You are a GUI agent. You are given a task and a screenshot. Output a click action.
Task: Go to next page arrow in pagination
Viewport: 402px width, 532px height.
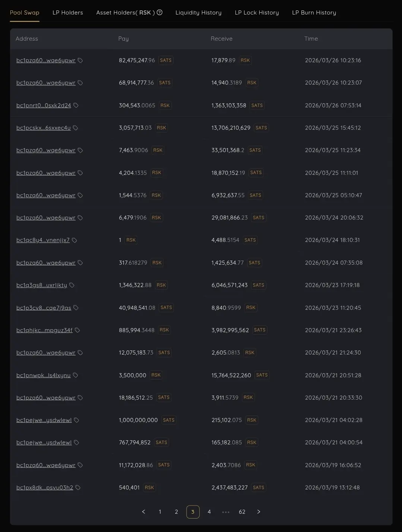point(259,512)
